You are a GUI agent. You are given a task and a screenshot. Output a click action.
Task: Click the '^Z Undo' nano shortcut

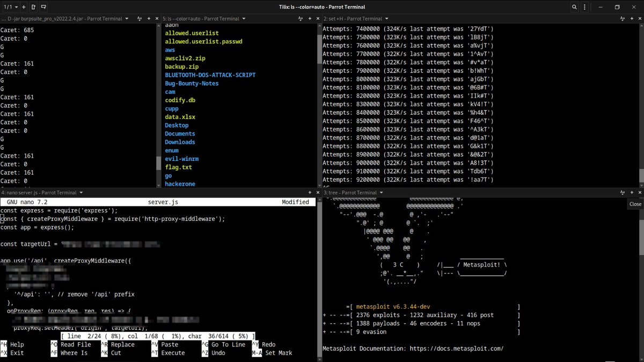tap(213, 353)
